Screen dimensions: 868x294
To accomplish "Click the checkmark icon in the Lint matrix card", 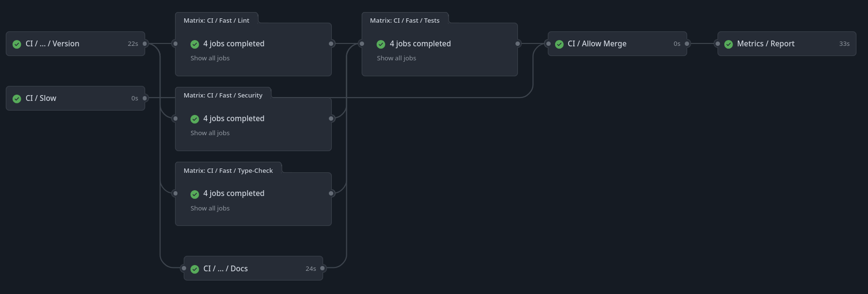I will point(195,44).
